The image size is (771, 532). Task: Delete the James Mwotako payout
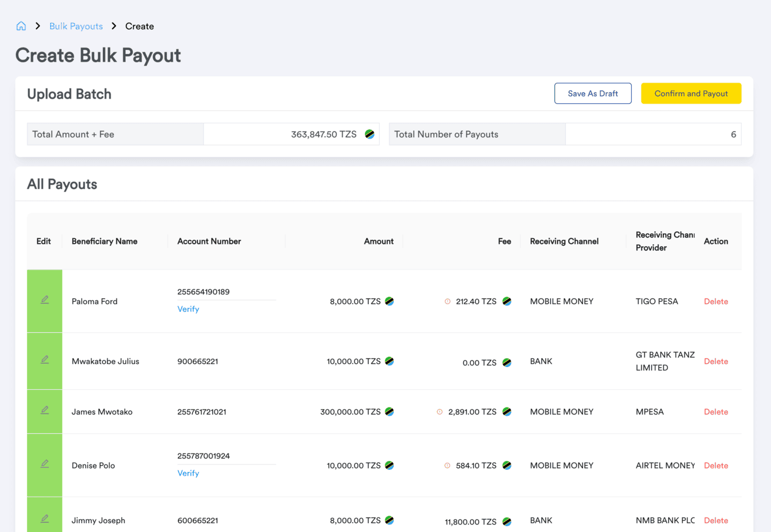coord(716,412)
